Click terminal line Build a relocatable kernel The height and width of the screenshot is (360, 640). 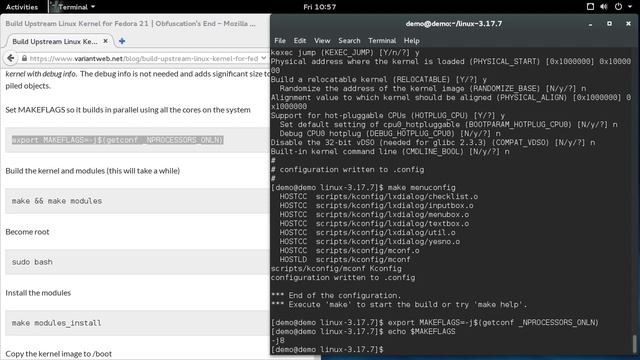coord(378,80)
